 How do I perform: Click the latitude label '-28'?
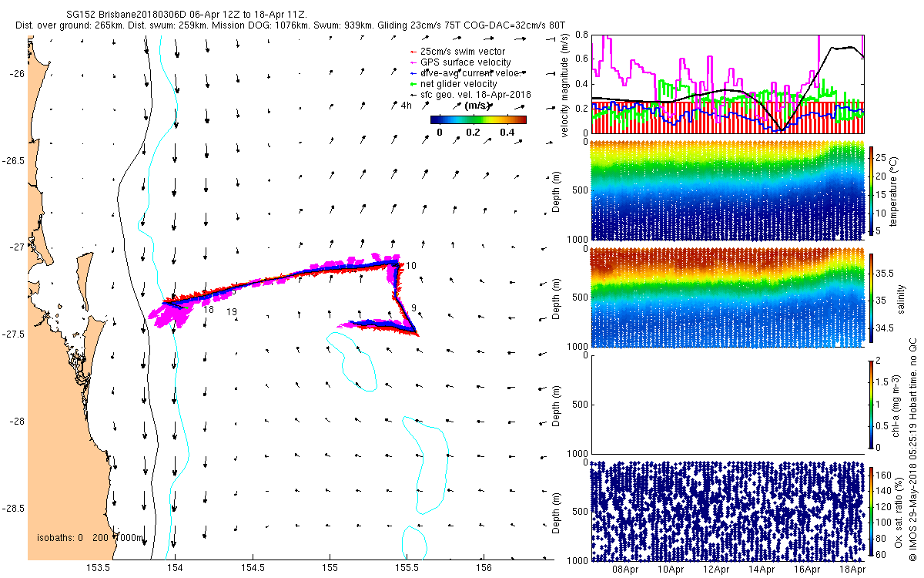(17, 422)
